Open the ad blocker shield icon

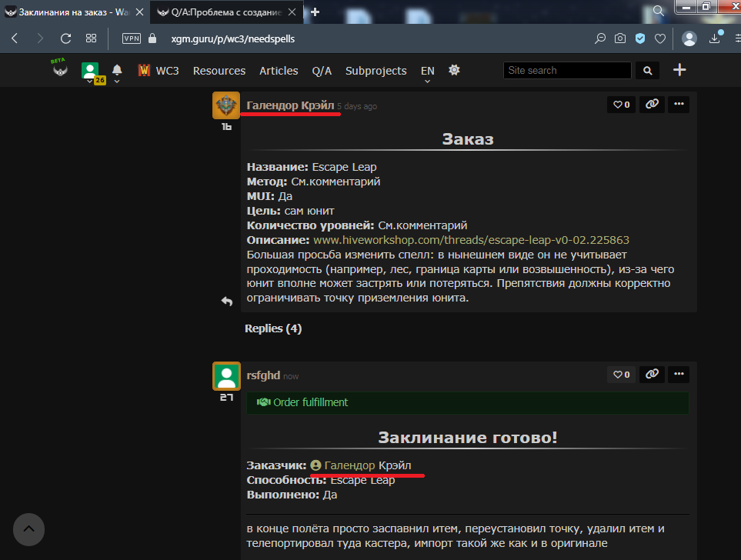coord(640,38)
